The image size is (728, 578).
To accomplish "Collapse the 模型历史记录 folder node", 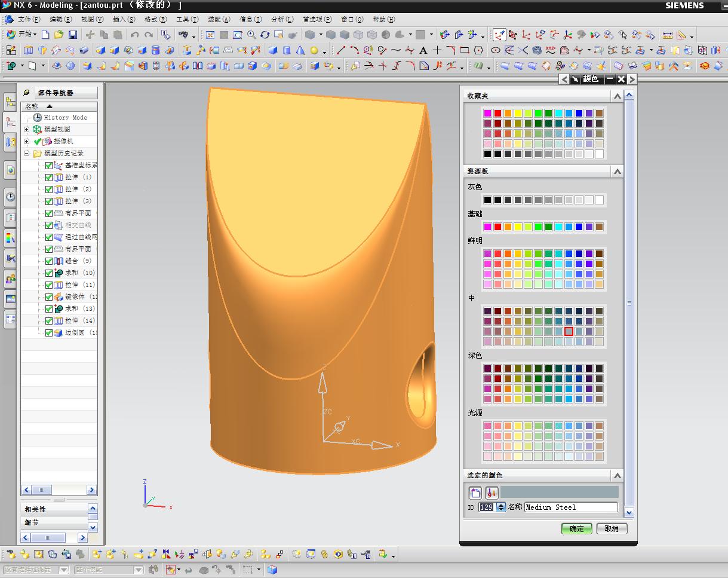I will pyautogui.click(x=26, y=153).
